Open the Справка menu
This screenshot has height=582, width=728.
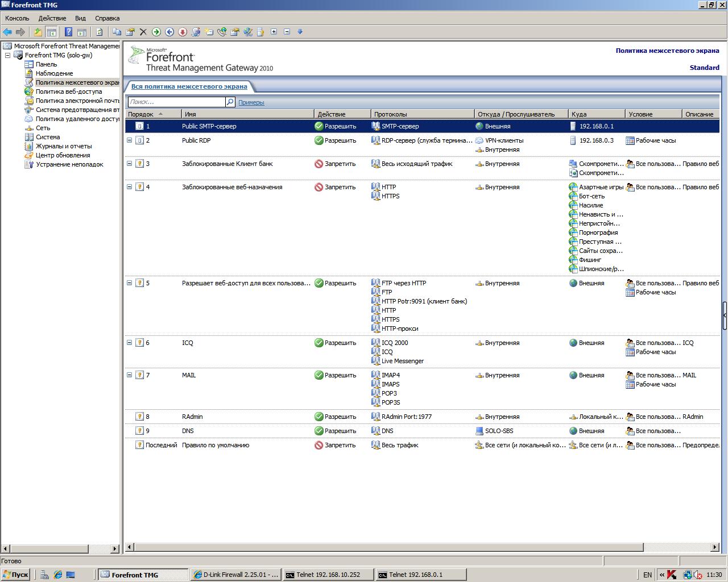pos(107,18)
